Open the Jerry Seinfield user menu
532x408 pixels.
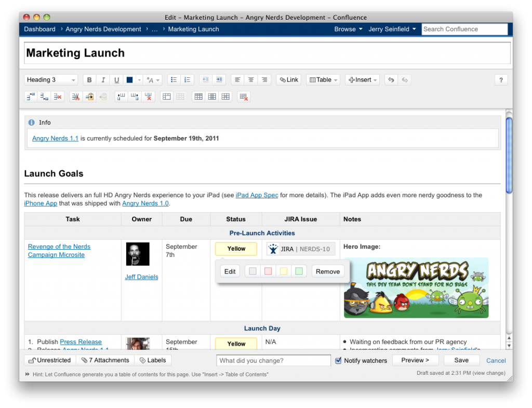click(392, 29)
